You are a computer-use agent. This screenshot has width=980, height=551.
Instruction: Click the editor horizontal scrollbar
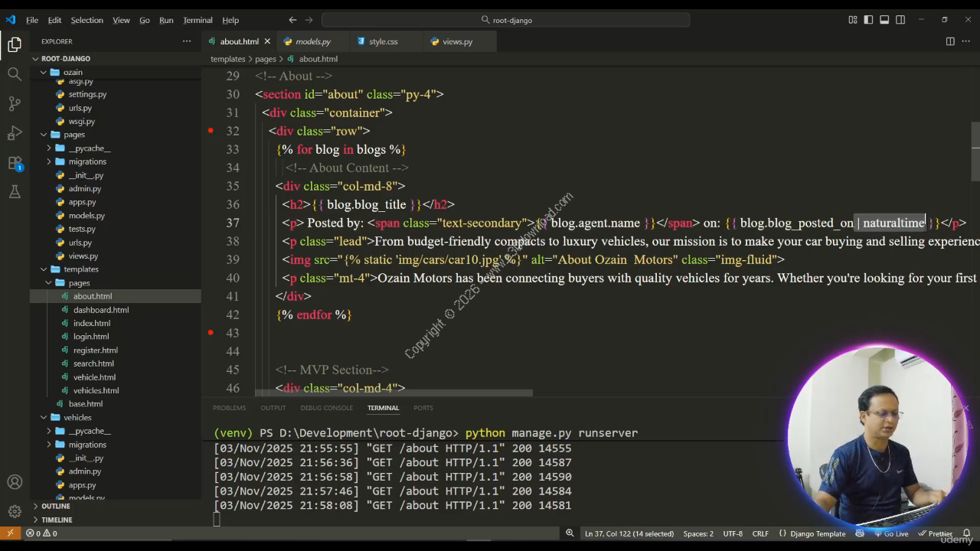[x=394, y=393]
